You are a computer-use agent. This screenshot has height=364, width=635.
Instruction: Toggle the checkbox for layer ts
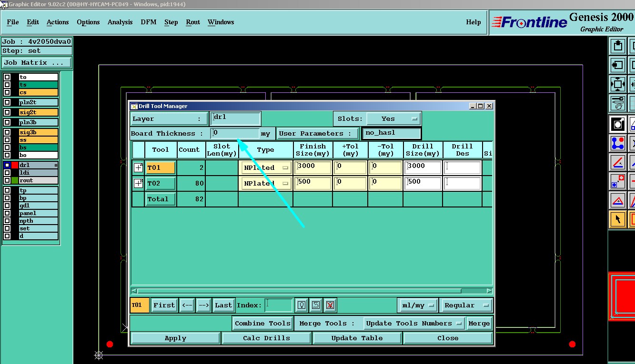click(7, 85)
